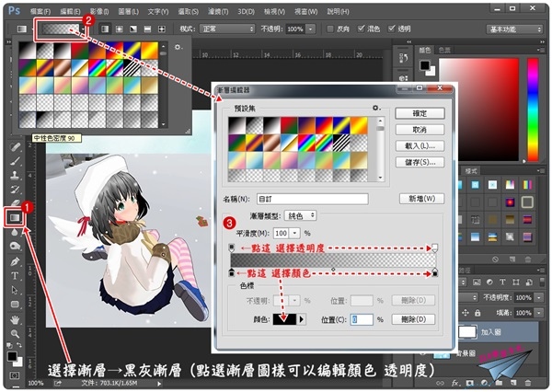552x392 pixels.
Task: Open the 平滑度 100 dropdown arrow
Action: click(x=295, y=233)
